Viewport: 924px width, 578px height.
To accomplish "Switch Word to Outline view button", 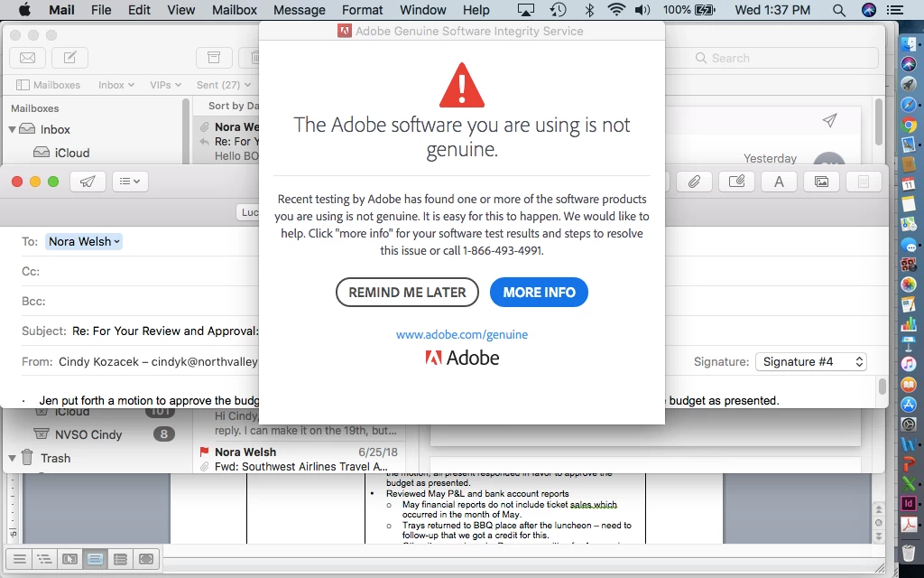I will tap(44, 558).
